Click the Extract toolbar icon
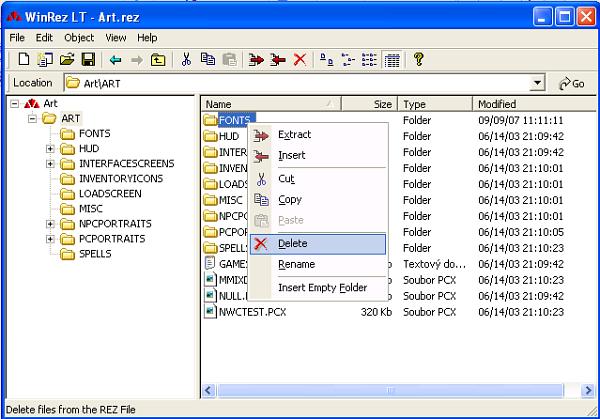The image size is (600, 419). (x=256, y=60)
